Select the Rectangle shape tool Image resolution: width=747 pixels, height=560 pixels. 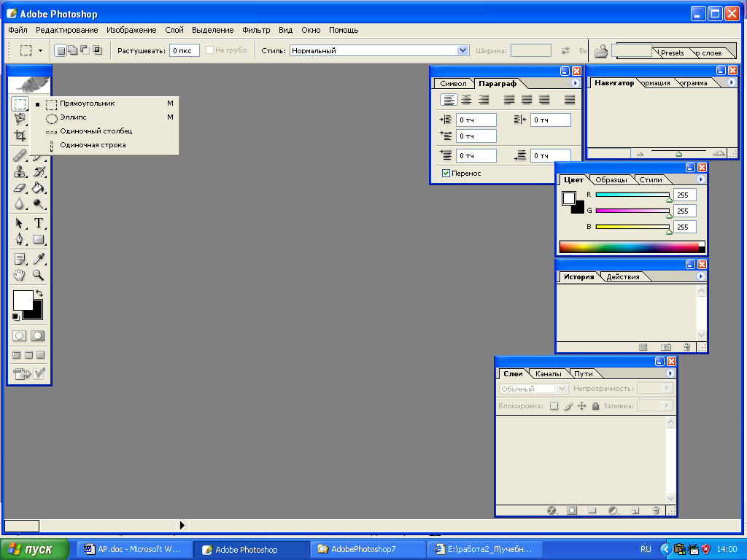click(39, 239)
